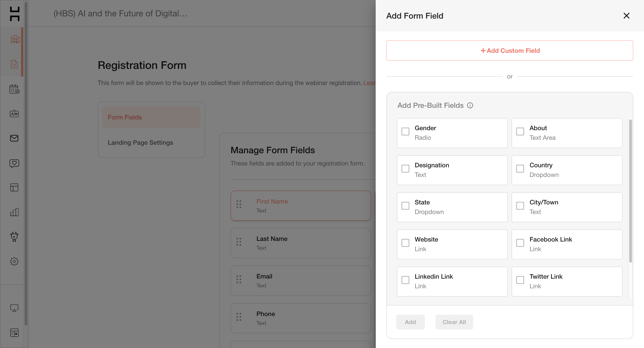Click drag handle of Email field

(x=239, y=279)
